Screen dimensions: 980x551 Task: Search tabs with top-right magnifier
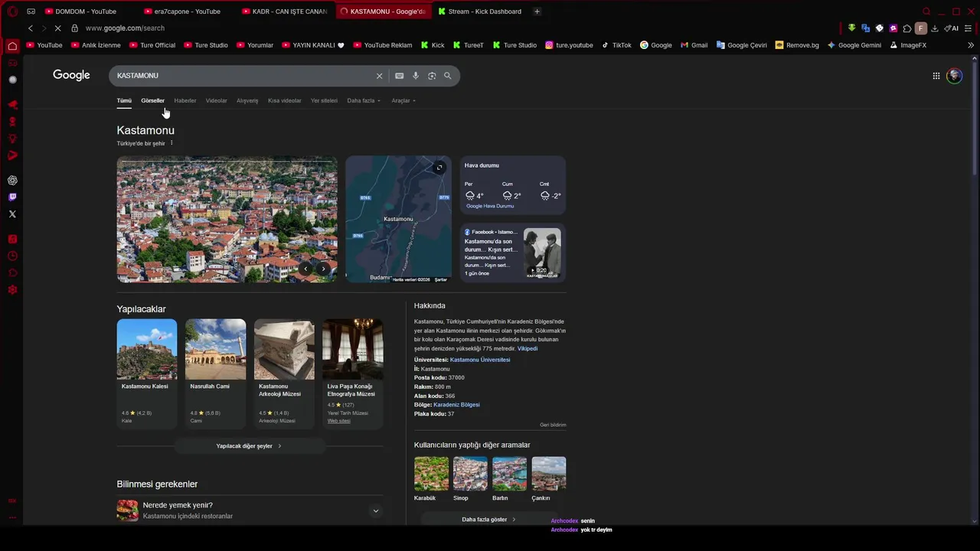coord(926,11)
